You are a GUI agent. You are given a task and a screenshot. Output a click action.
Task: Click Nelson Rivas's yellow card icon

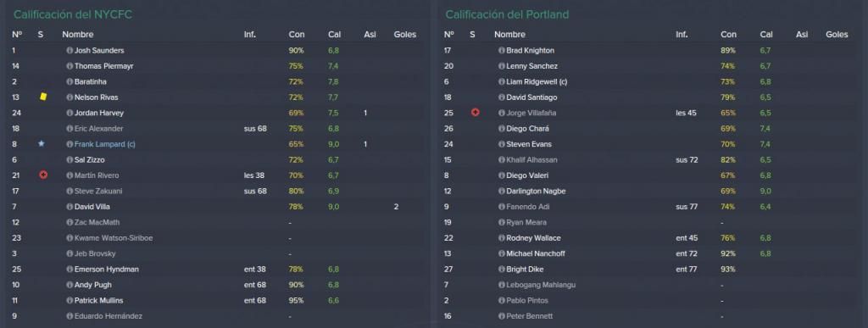43,97
